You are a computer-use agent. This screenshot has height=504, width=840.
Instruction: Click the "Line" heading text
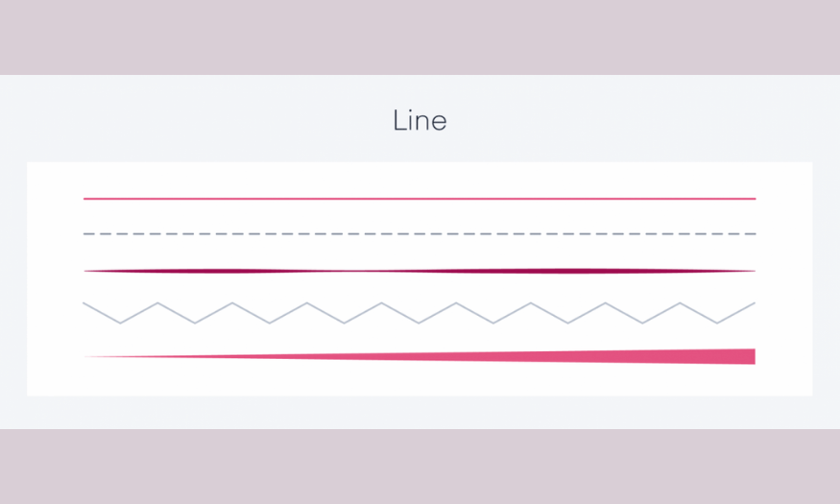pyautogui.click(x=420, y=120)
